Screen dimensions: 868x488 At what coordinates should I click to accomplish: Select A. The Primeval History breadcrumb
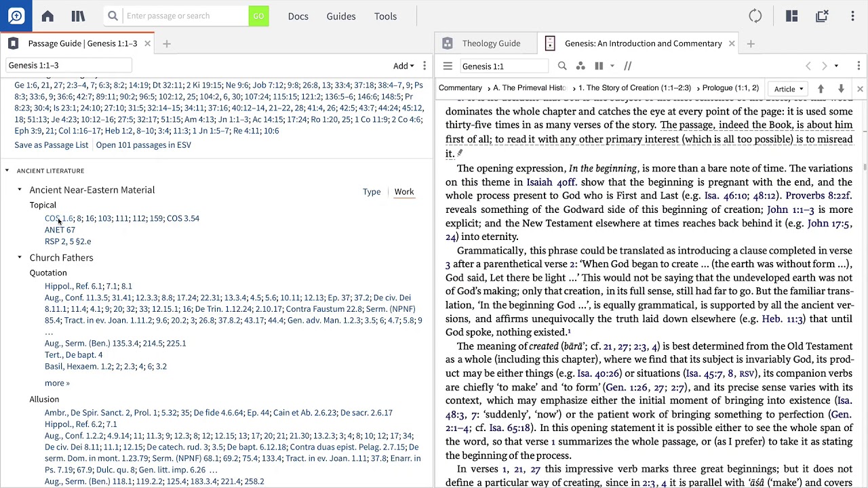coord(529,88)
